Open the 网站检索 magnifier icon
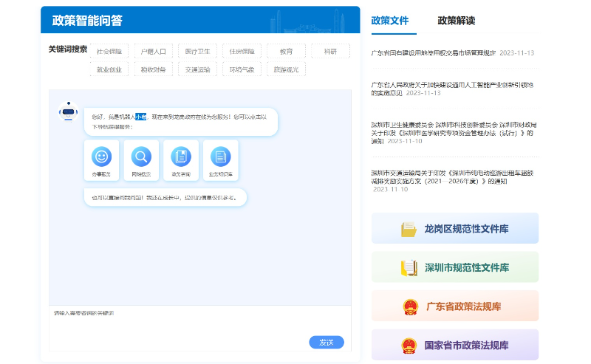This screenshot has width=591, height=364. [141, 157]
